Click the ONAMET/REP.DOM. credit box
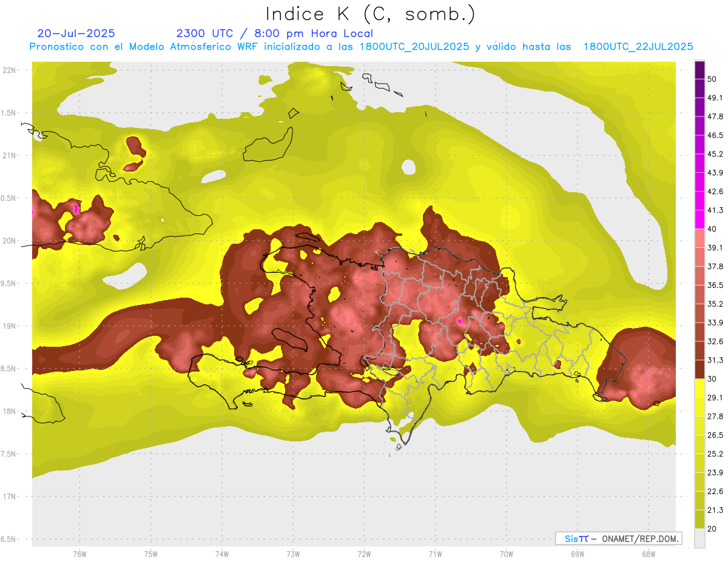Screen dimensions: 728x562 (x=618, y=538)
